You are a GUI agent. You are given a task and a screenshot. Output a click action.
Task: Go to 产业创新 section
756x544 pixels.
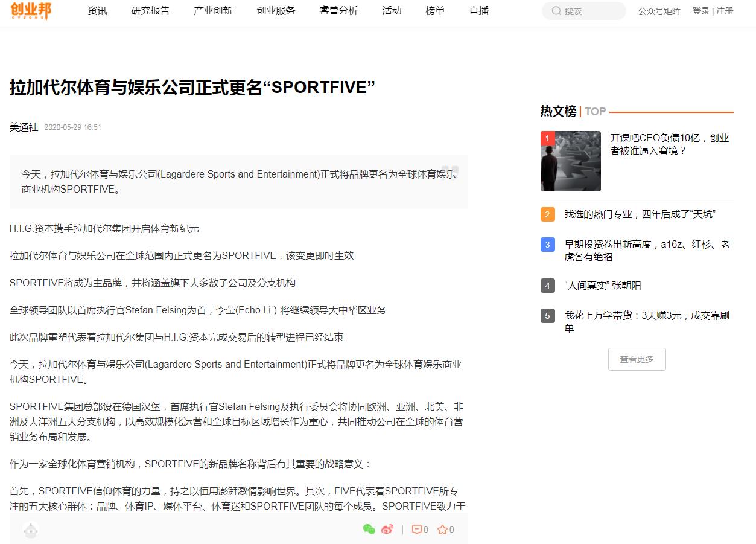213,11
